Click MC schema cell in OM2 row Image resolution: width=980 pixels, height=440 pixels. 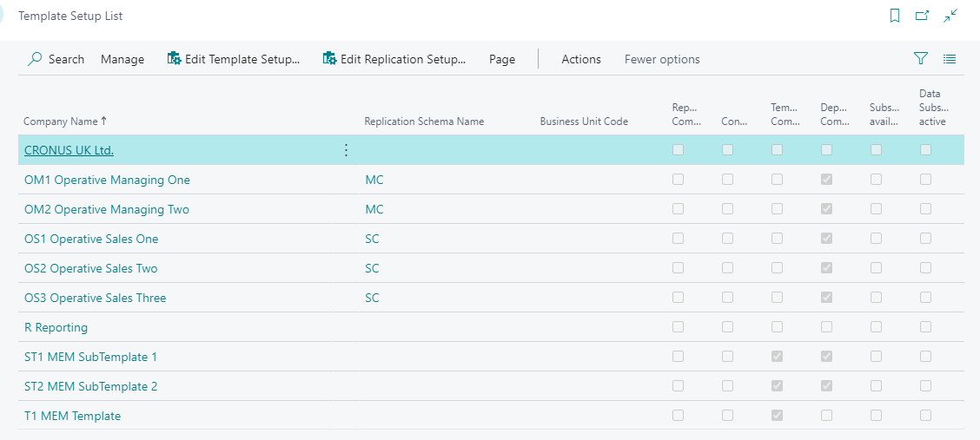pyautogui.click(x=374, y=210)
